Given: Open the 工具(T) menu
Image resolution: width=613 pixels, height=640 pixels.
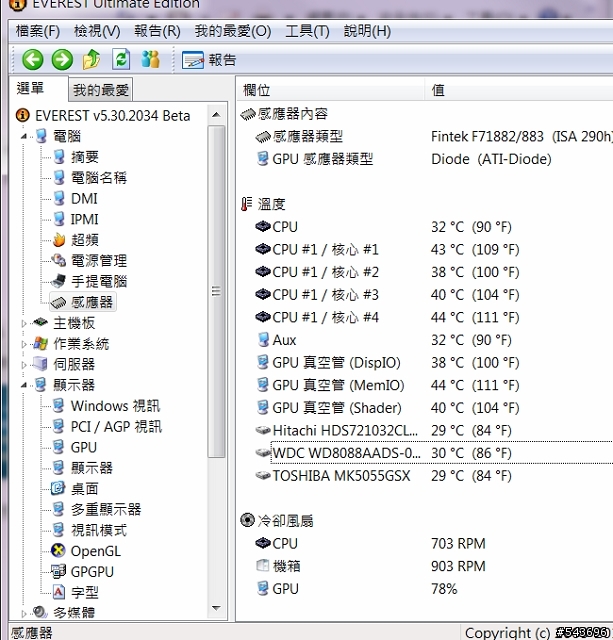Looking at the screenshot, I should point(307,31).
